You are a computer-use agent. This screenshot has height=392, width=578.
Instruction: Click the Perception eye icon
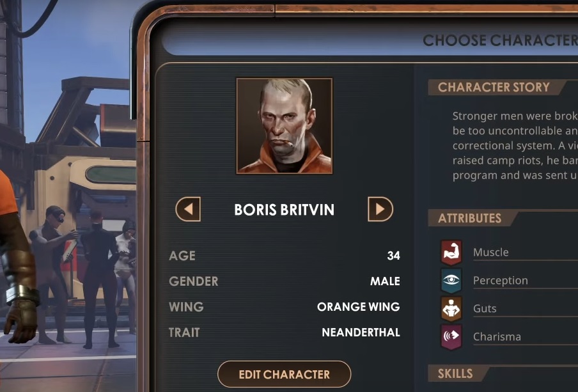(x=451, y=281)
